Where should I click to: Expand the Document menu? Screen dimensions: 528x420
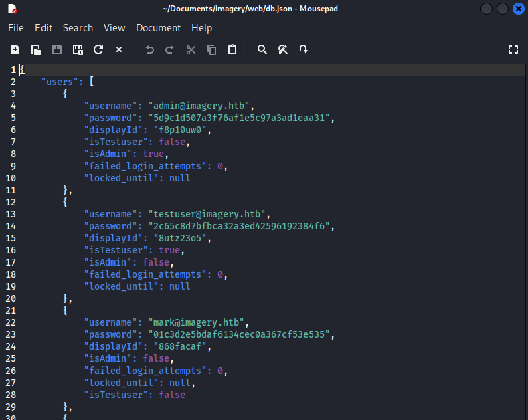pos(158,28)
